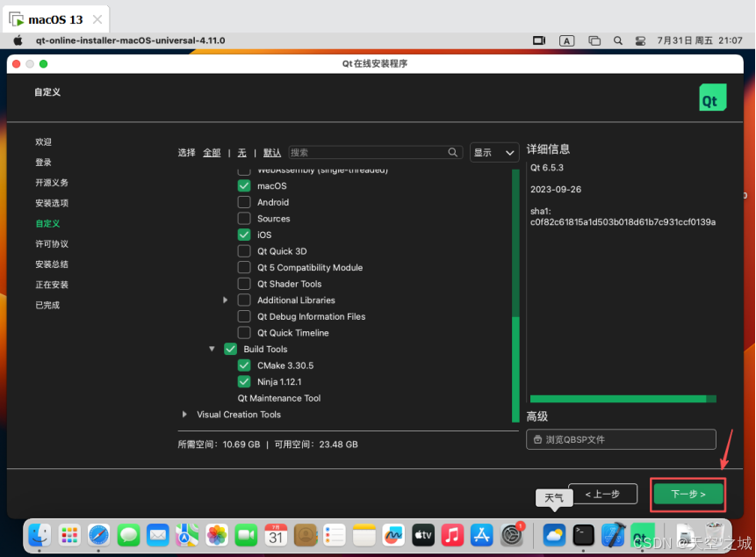Screen dimensions: 756x557
Task: Check the Android component
Action: pyautogui.click(x=244, y=202)
